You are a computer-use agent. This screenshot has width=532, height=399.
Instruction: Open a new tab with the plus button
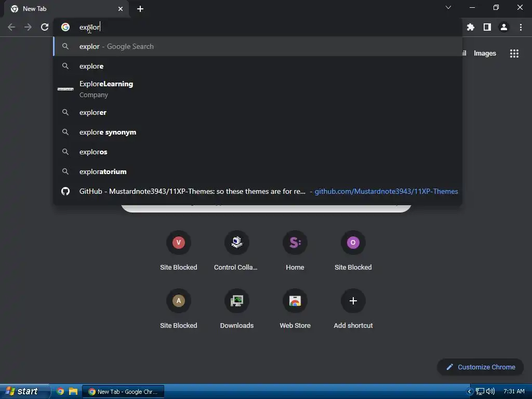[140, 9]
